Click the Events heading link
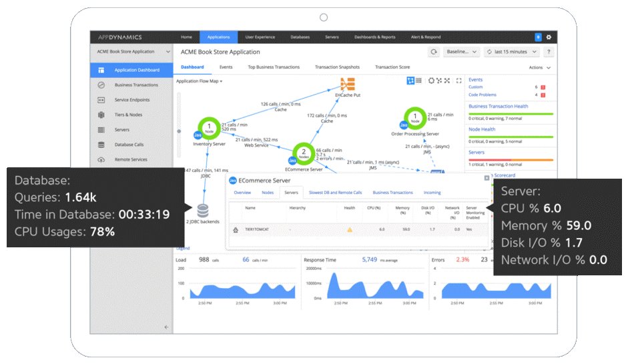The image size is (628, 364). pyautogui.click(x=475, y=79)
